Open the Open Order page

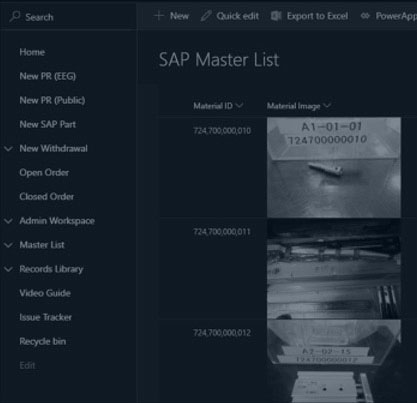pyautogui.click(x=44, y=173)
